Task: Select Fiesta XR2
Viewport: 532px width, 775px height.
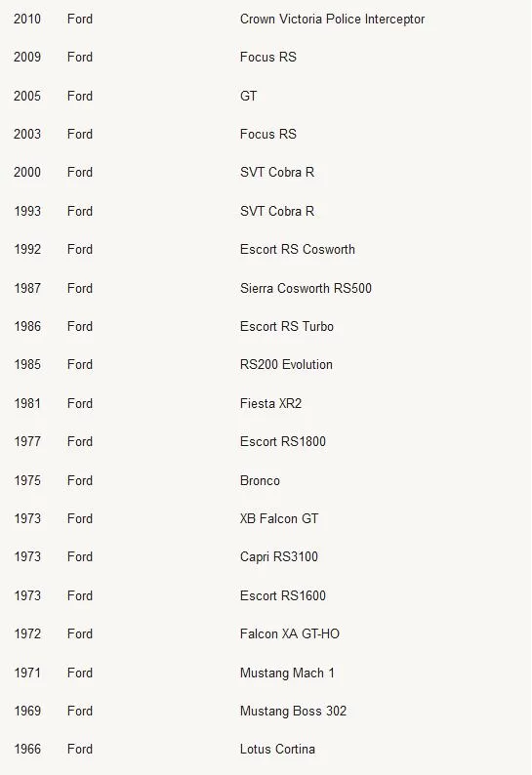Action: tap(270, 403)
